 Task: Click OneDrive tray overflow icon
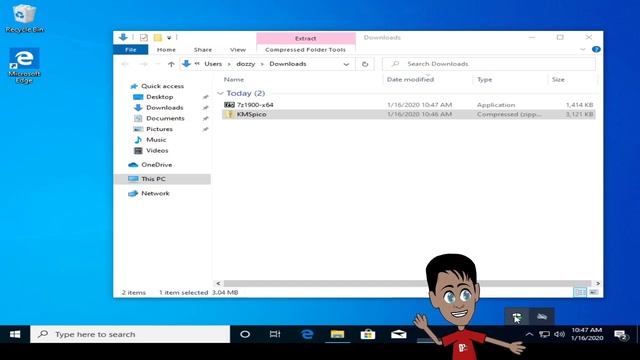(542, 317)
